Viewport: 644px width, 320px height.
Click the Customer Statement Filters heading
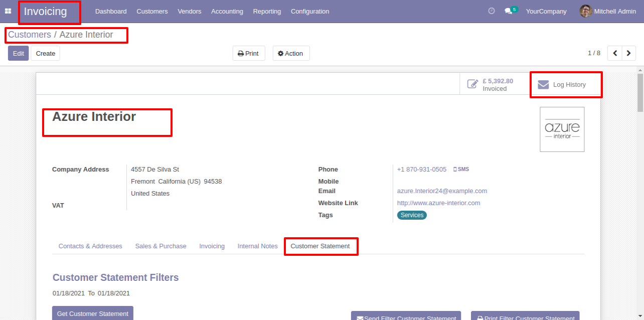115,278
